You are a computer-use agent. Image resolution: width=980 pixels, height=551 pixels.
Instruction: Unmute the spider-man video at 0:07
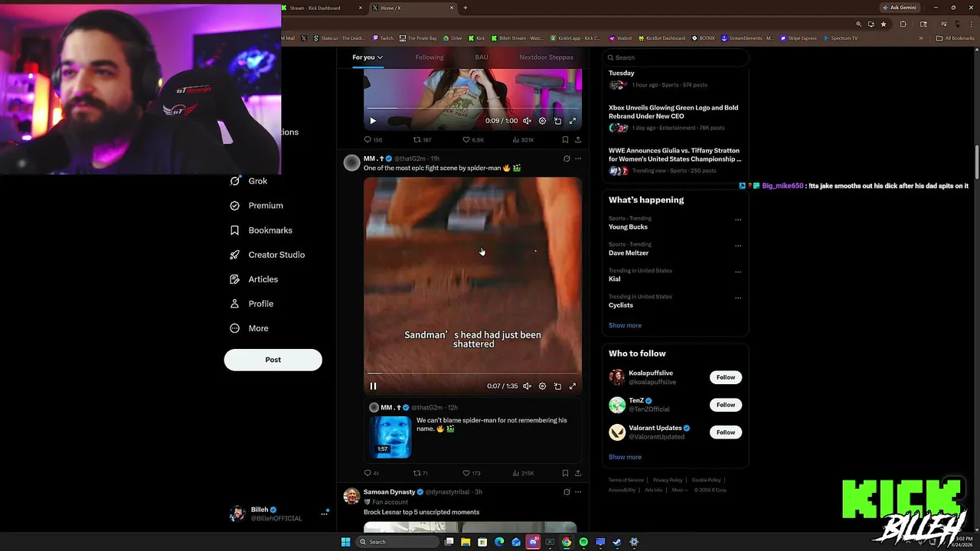(x=527, y=386)
